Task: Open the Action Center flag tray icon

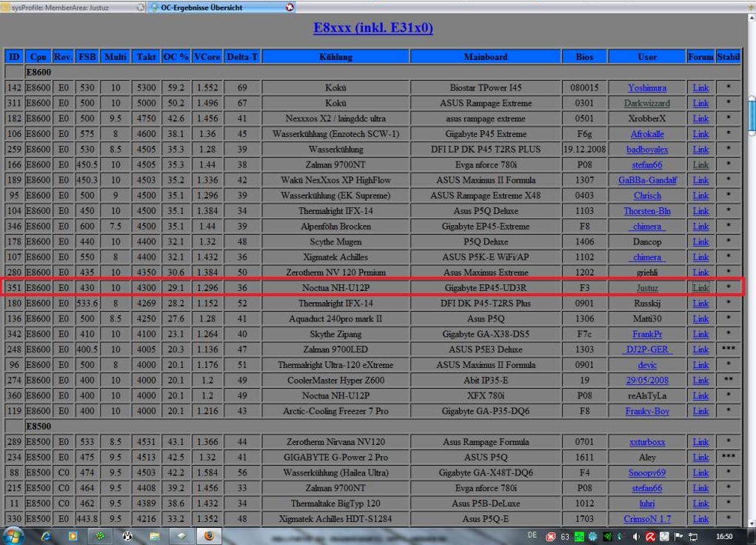Action: tap(678, 537)
